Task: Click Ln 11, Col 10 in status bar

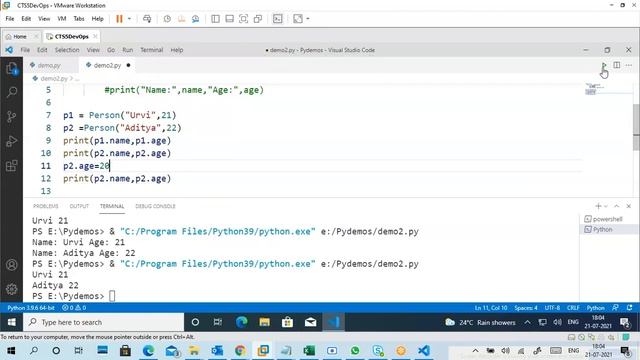Action: tap(491, 308)
